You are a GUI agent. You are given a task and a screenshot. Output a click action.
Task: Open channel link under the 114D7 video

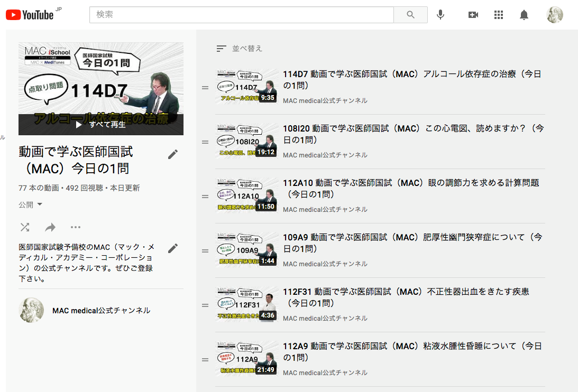pos(325,100)
